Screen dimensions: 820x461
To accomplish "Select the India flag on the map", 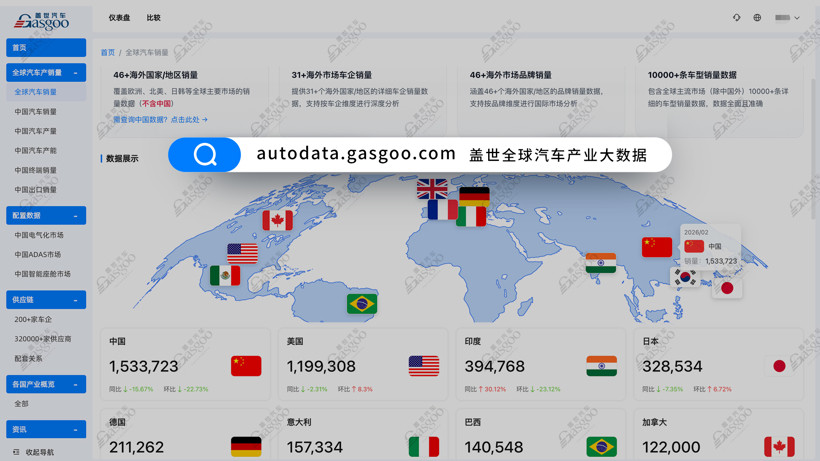I will tap(600, 263).
